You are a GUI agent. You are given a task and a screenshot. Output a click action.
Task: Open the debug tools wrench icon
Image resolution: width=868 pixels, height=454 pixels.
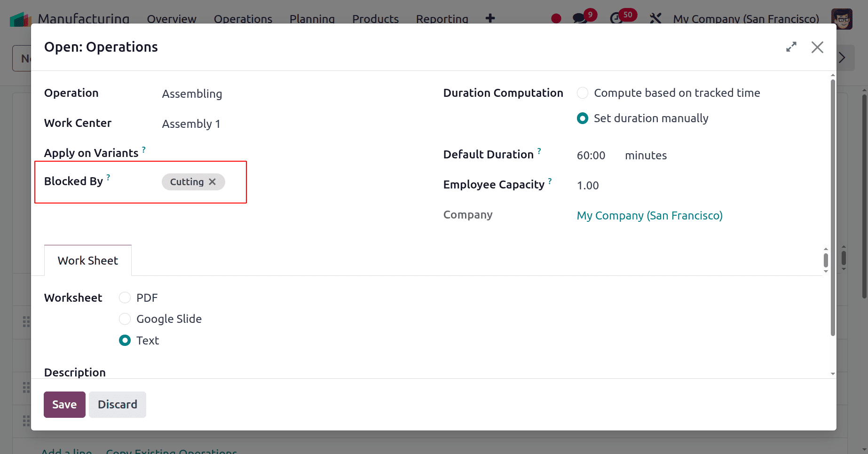click(655, 19)
